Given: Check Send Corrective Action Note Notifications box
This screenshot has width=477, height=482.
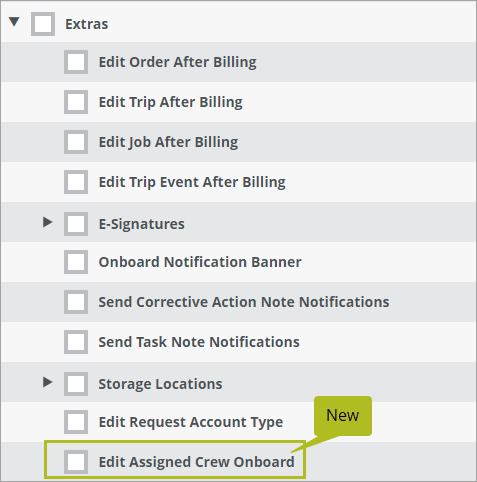Looking at the screenshot, I should [76, 302].
